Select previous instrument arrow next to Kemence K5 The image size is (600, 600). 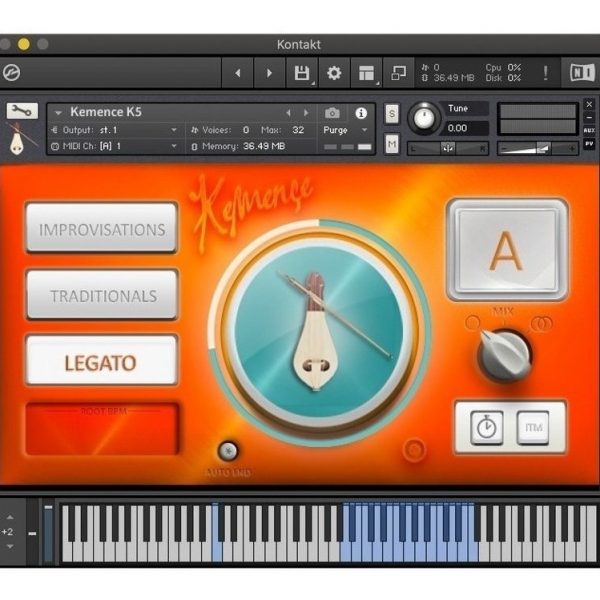coord(289,113)
